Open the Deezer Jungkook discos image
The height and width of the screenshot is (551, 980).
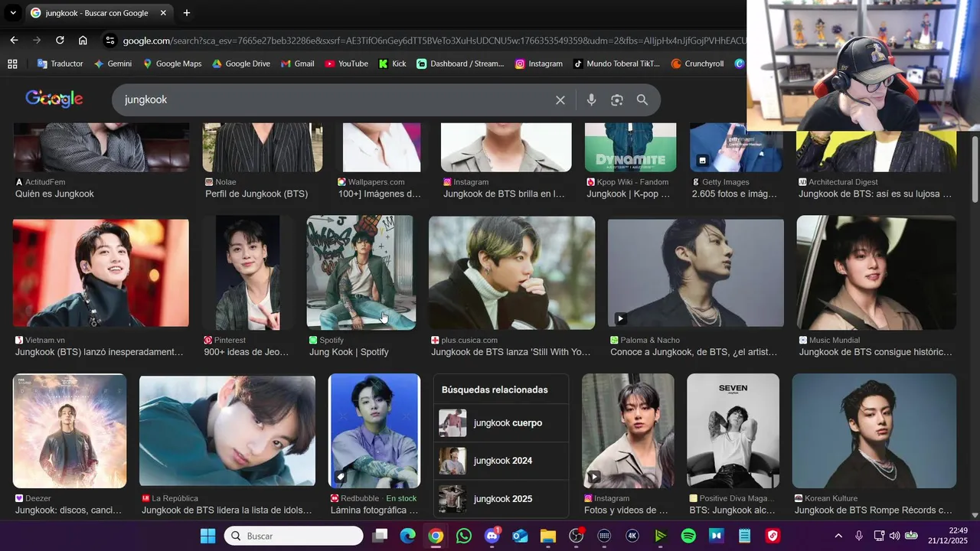[70, 431]
